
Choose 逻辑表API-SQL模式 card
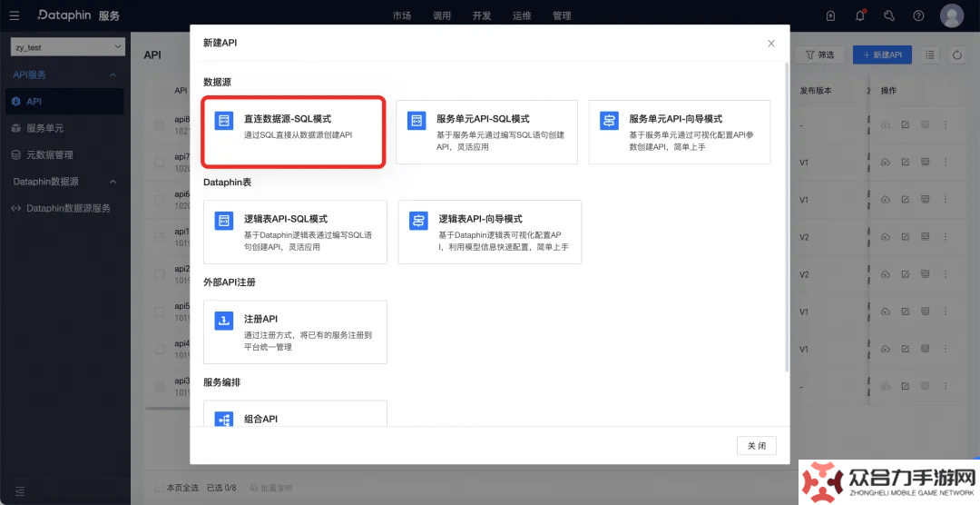point(295,233)
